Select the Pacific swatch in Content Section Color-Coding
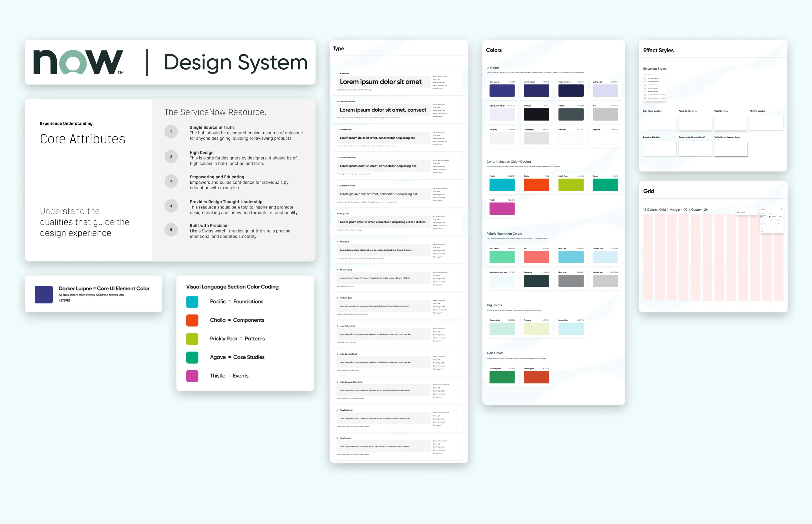Screen dimensions: 812x524 502,185
